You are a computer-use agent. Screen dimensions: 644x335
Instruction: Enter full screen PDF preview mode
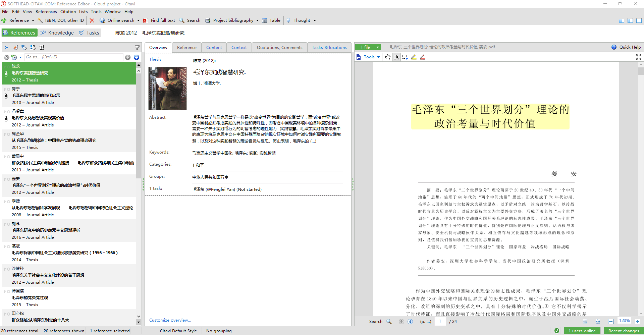pyautogui.click(x=639, y=57)
